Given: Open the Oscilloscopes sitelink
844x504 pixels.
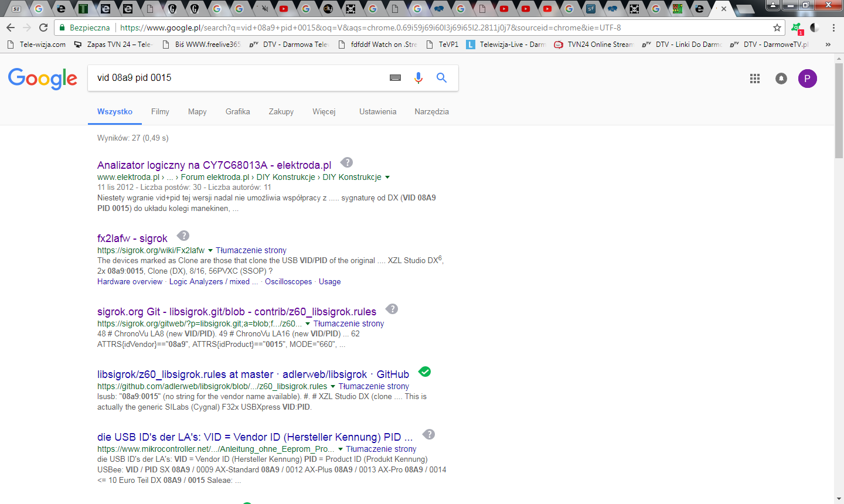Looking at the screenshot, I should coord(288,281).
